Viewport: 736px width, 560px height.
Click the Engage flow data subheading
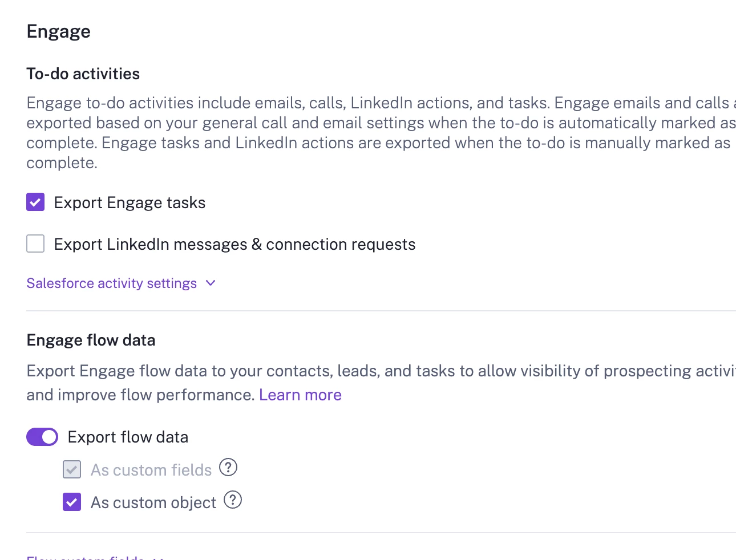point(91,340)
